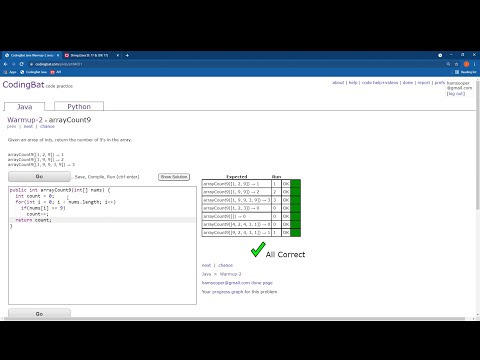The image size is (480, 360).
Task: Open Your progress graph for this problem
Action: coord(239,292)
